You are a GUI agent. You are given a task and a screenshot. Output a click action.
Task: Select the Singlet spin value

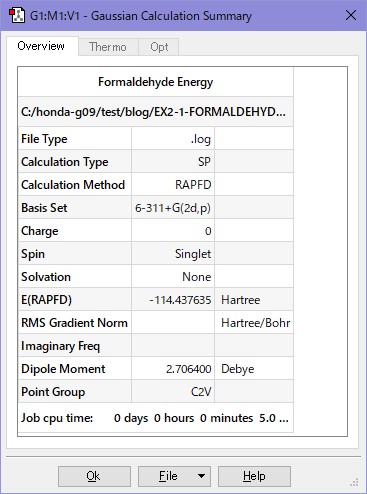pyautogui.click(x=193, y=254)
